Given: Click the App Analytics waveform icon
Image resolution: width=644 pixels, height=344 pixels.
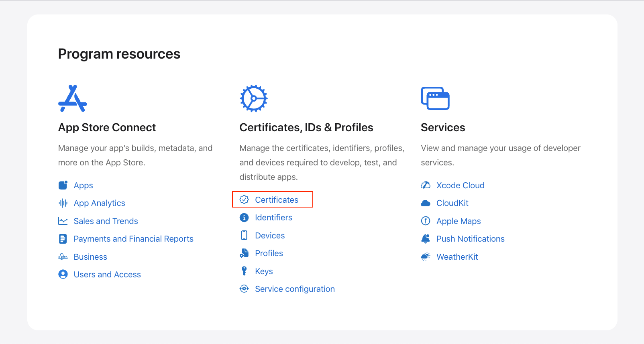Looking at the screenshot, I should (63, 203).
